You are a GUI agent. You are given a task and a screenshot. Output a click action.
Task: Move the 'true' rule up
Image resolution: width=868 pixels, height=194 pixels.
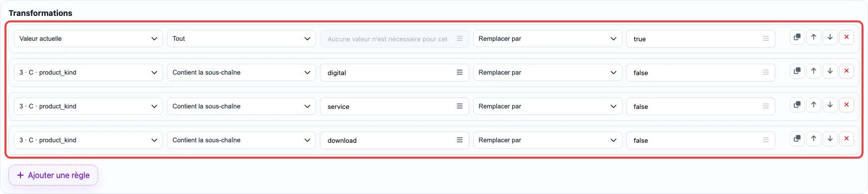[x=814, y=37]
